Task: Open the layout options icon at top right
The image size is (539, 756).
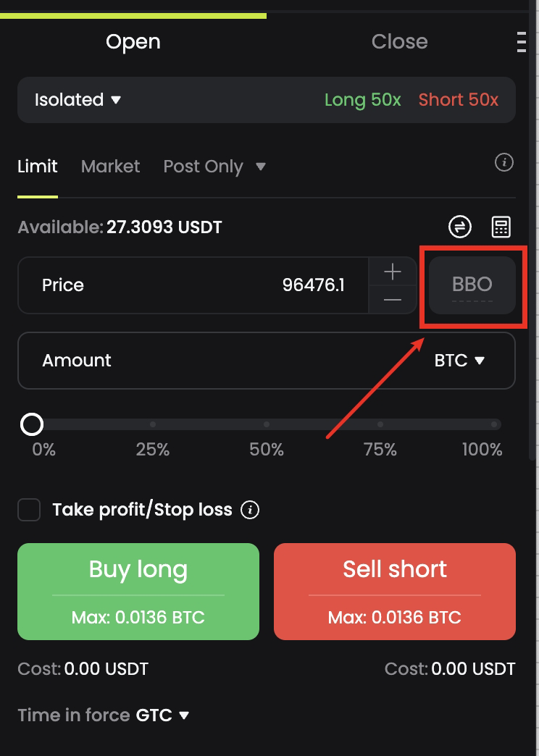Action: (x=522, y=42)
